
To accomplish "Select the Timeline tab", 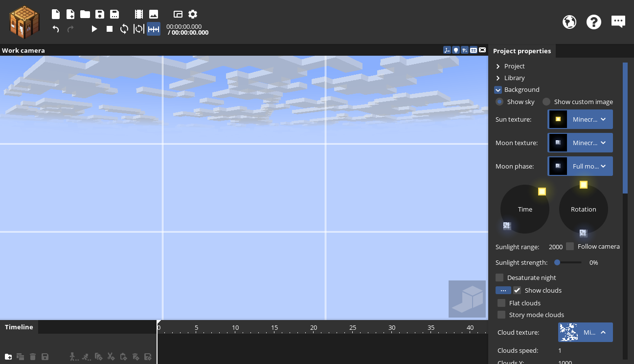I will point(19,327).
